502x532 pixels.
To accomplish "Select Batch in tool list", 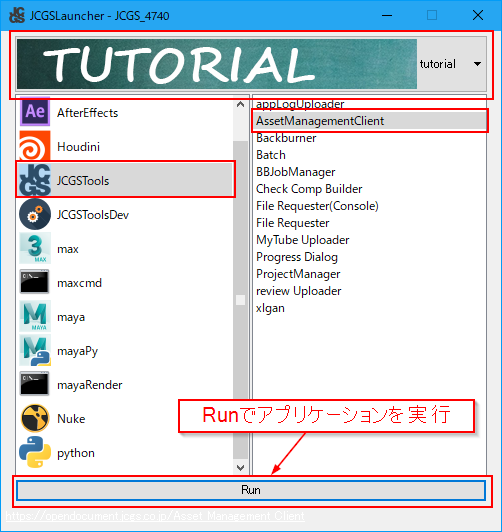I will click(271, 155).
